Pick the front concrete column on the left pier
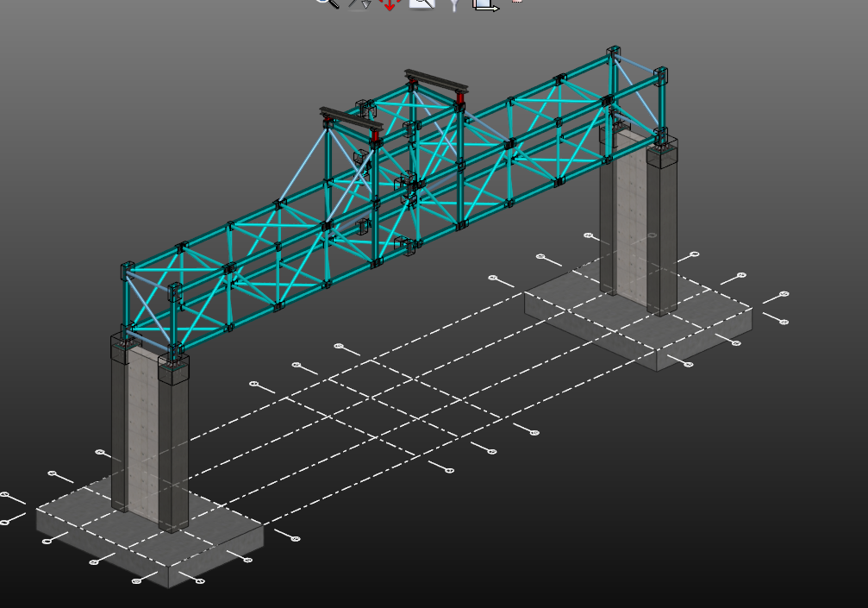The width and height of the screenshot is (868, 608). click(x=173, y=448)
